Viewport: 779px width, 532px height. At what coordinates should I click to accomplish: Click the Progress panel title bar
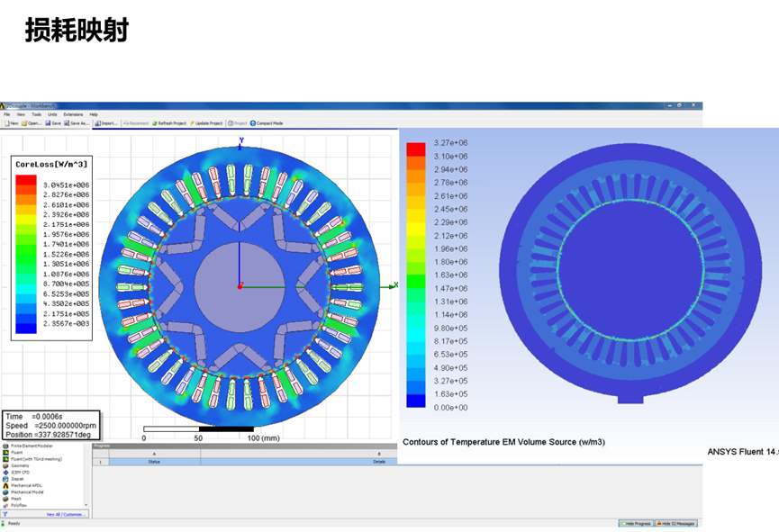pyautogui.click(x=245, y=446)
